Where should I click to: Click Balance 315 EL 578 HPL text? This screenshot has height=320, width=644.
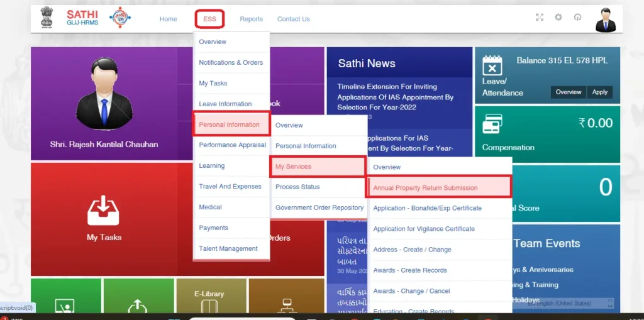(562, 60)
